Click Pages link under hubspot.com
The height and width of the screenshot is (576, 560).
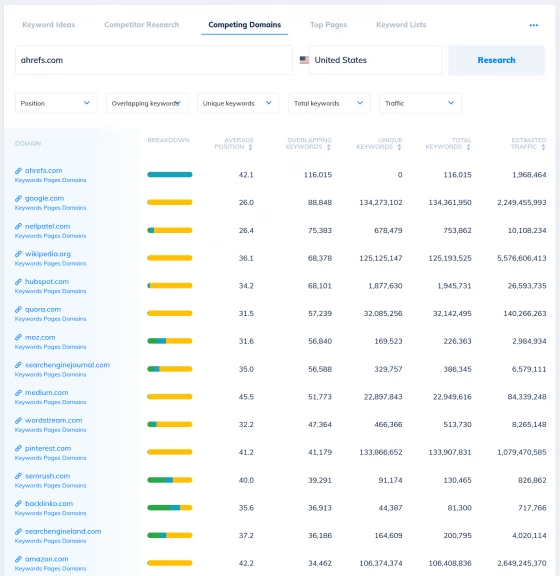coord(52,291)
